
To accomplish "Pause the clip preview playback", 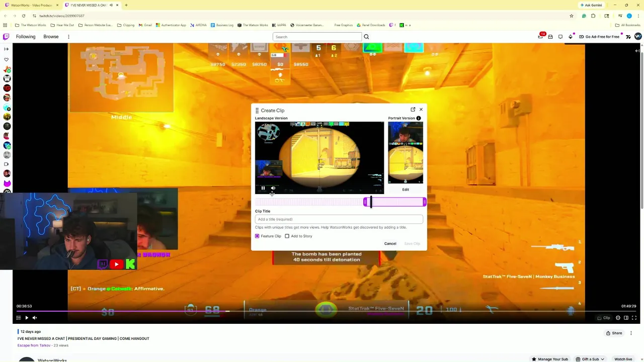I will [x=263, y=188].
